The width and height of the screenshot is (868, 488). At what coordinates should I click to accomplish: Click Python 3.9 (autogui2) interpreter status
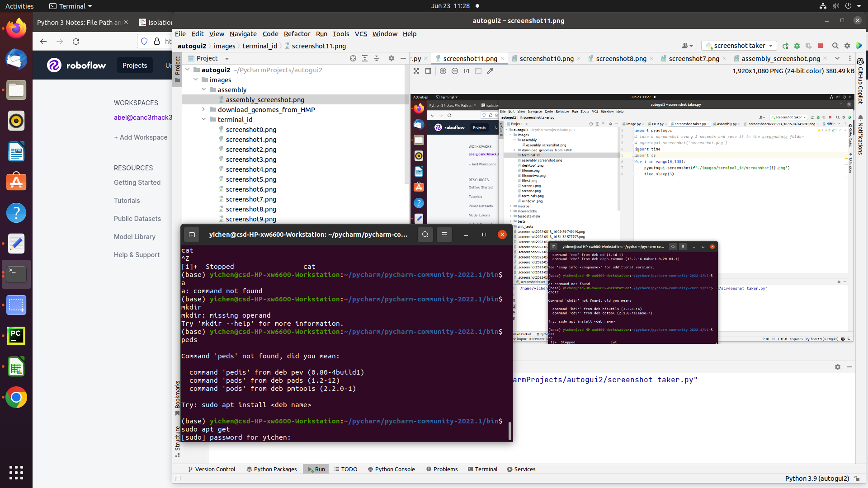tap(817, 479)
